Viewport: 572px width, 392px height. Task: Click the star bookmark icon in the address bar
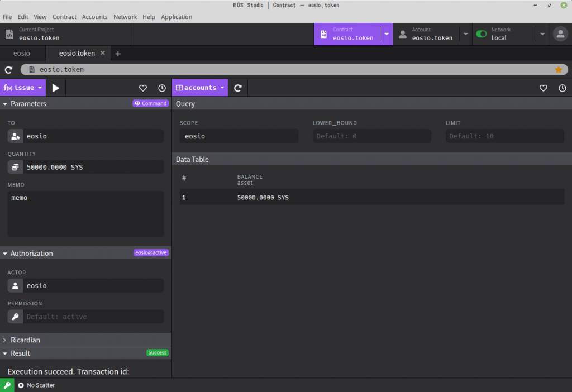(x=558, y=70)
